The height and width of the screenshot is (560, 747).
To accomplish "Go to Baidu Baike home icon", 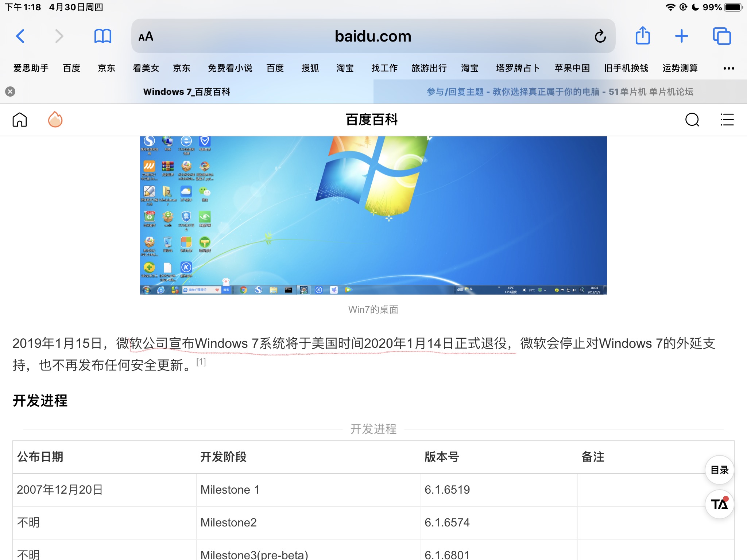I will (x=20, y=120).
